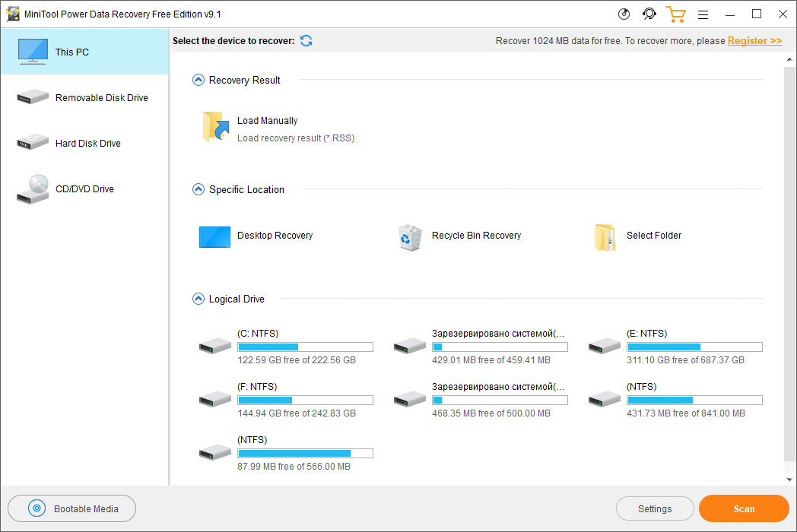Select the C: NTFS drive icon
This screenshot has height=532, width=797.
tap(215, 346)
